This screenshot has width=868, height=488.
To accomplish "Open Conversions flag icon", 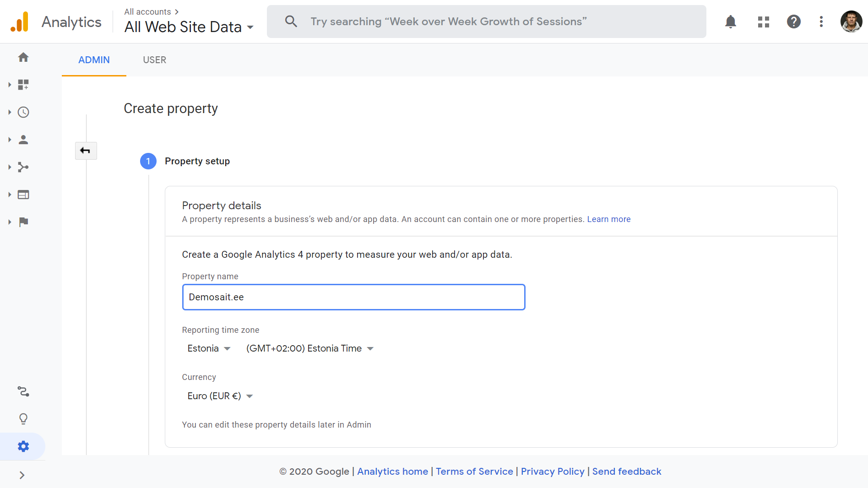I will pyautogui.click(x=23, y=222).
